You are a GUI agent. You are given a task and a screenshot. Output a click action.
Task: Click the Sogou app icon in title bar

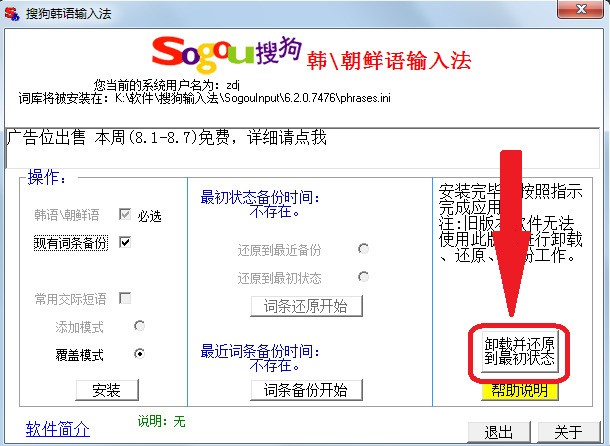12,13
